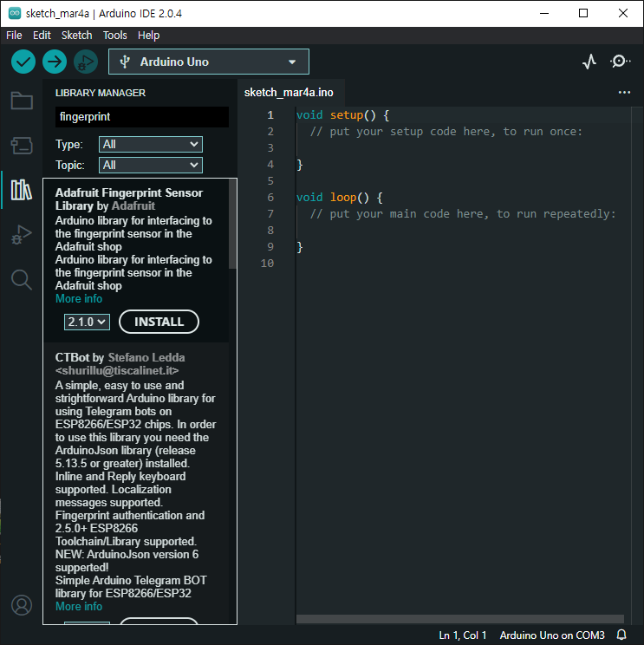Click the USB icon in board selector
Viewport: 644px width, 645px height.
[x=125, y=62]
